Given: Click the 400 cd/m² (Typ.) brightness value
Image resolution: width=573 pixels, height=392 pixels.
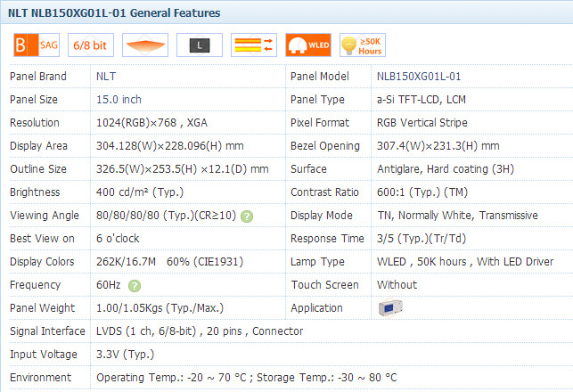Looking at the screenshot, I should (x=140, y=192).
